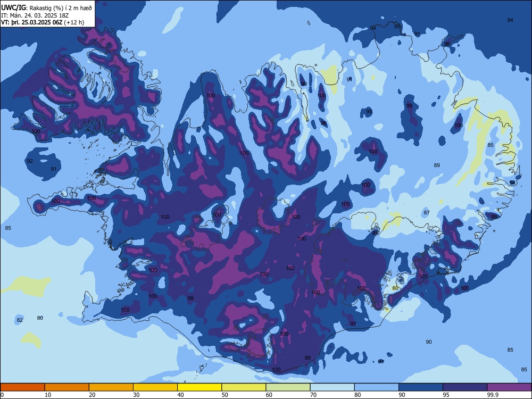Viewport: 532px width, 399px height.
Task: Pick the 20–30 amber legend swatch
Action: (111, 387)
